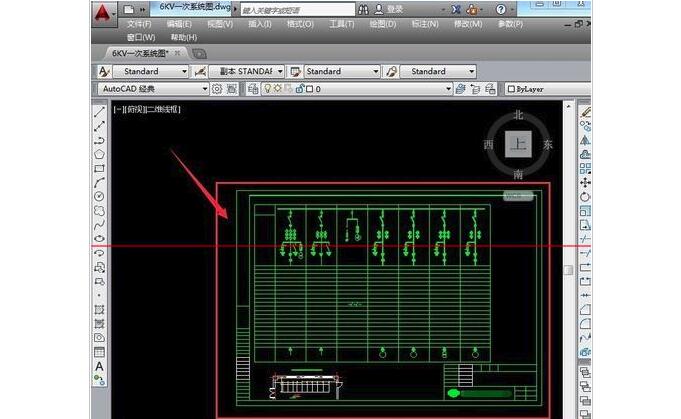Screen dimensions: 681x419
Task: Select the Multiline Text tool
Action: pos(99,366)
